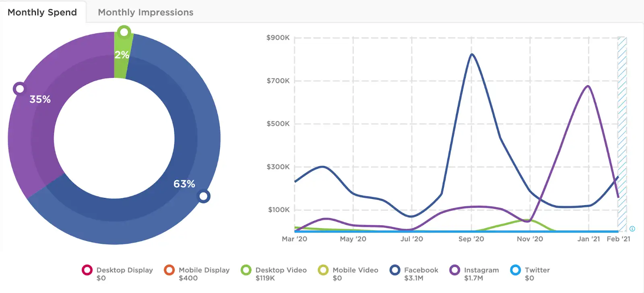Toggle the Twitter legend circle
The image size is (644, 293).
pos(515,270)
